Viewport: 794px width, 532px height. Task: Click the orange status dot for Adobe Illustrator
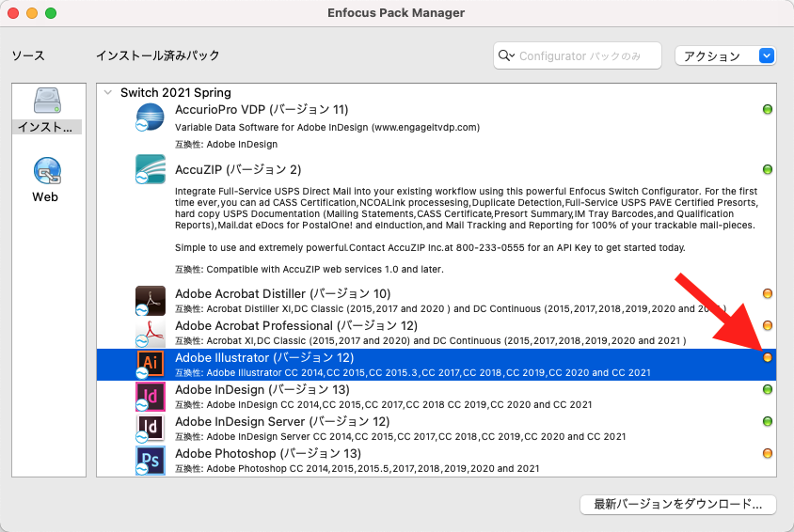pyautogui.click(x=768, y=358)
